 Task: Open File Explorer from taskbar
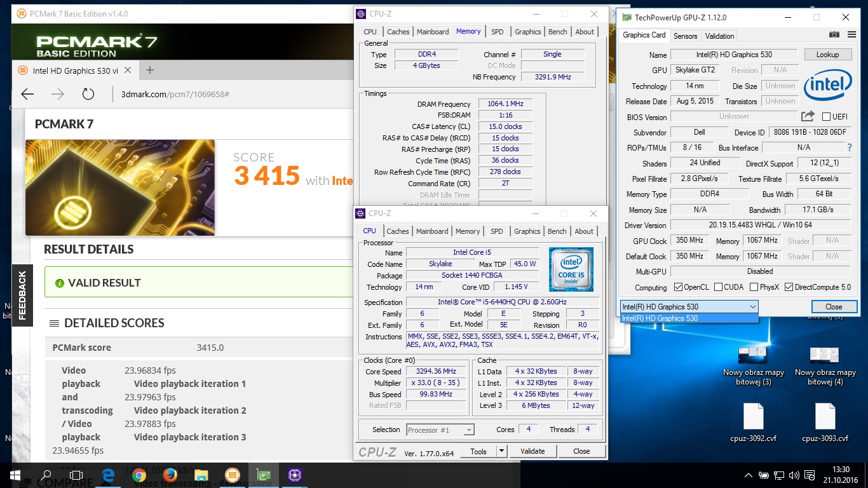201,475
